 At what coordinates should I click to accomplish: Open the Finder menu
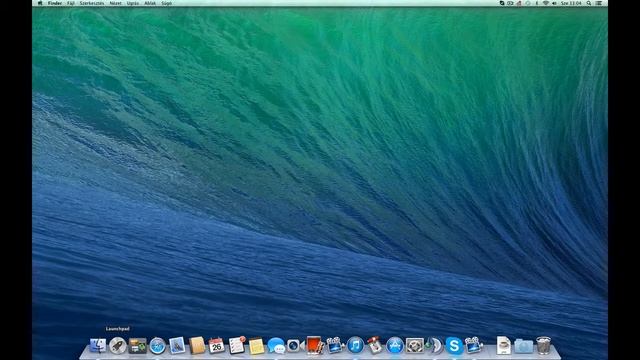click(x=55, y=3)
